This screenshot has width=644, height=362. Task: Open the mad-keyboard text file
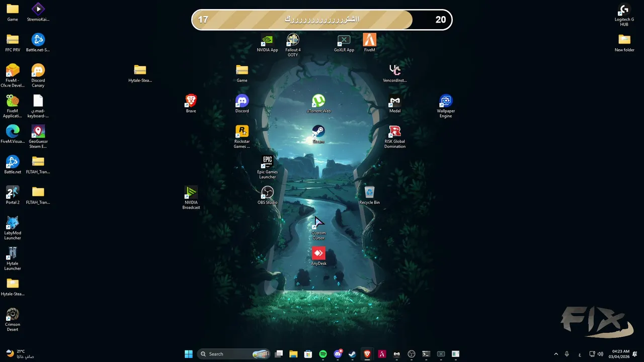click(38, 106)
